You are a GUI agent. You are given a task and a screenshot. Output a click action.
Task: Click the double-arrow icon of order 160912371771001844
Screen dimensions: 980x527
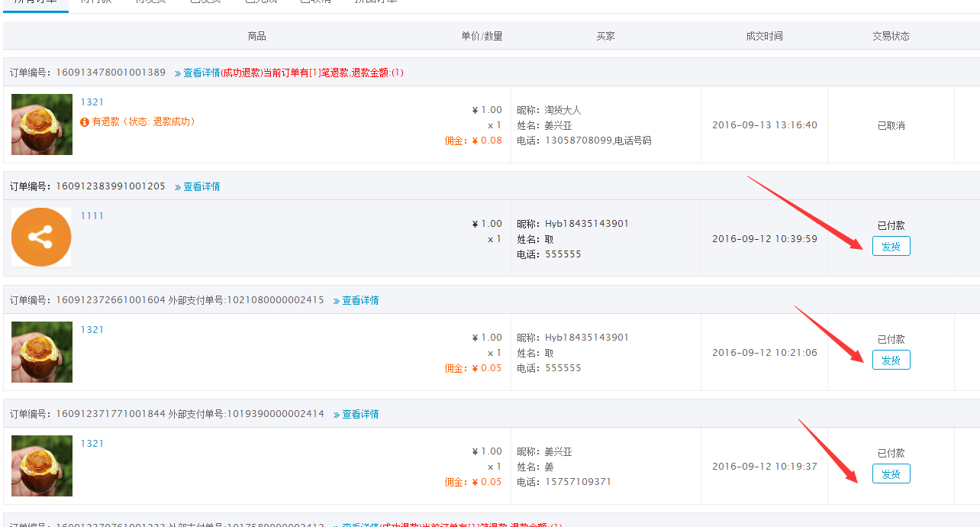(x=337, y=415)
